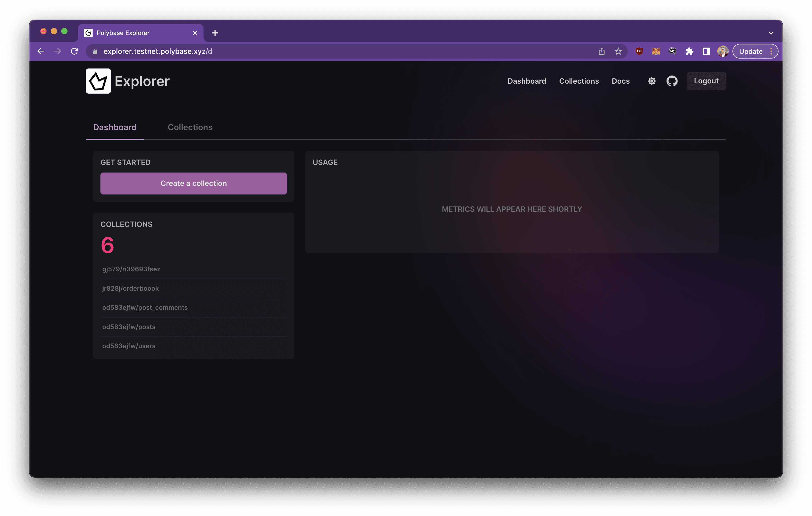Click the share page icon
The height and width of the screenshot is (516, 812).
(602, 51)
